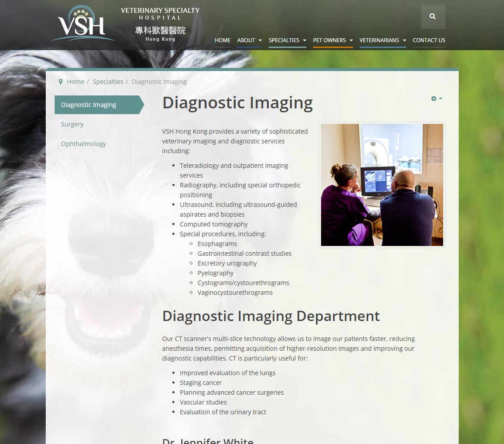This screenshot has height=444, width=504.
Task: Click the Diagnostic Imaging Department heading
Action: tap(271, 316)
